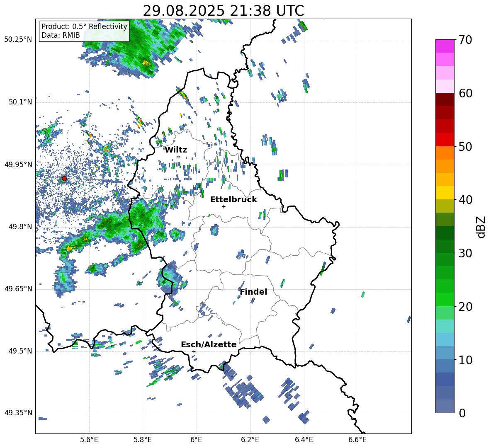Click the 30 tick on colorbar
The width and height of the screenshot is (491, 448).
(x=465, y=253)
